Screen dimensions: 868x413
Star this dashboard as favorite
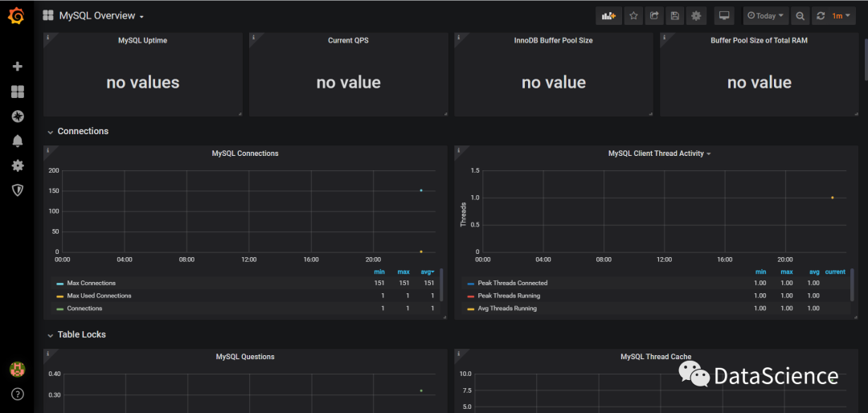tap(633, 16)
